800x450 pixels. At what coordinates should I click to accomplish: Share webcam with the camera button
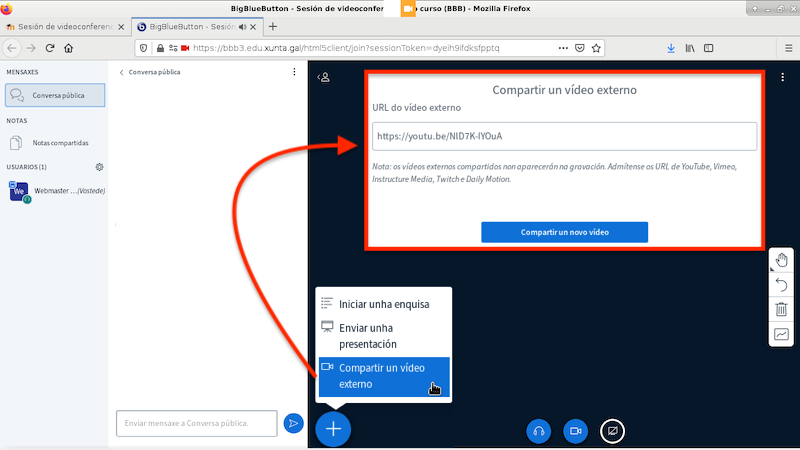pos(576,431)
